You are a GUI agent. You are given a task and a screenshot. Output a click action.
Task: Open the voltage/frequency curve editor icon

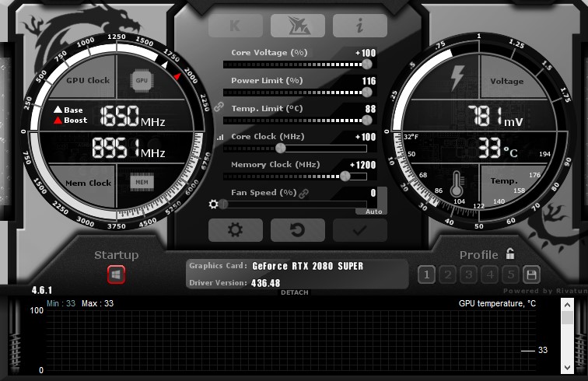(219, 138)
